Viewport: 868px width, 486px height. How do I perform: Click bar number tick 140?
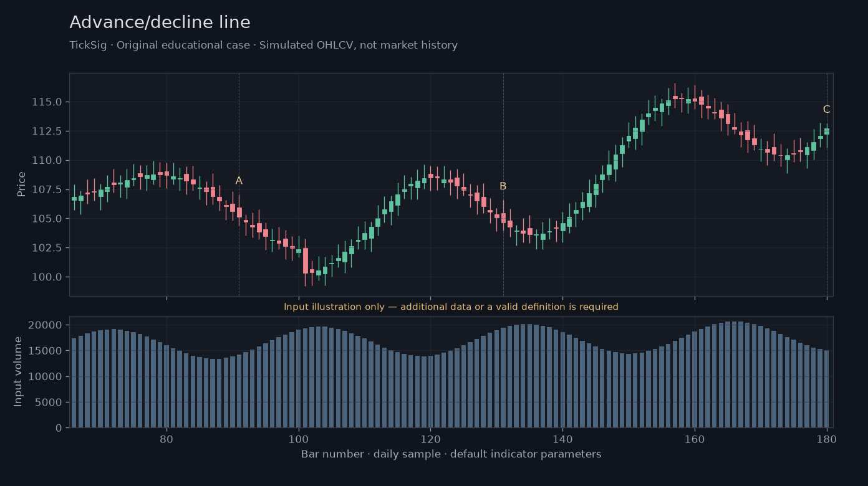pos(562,438)
